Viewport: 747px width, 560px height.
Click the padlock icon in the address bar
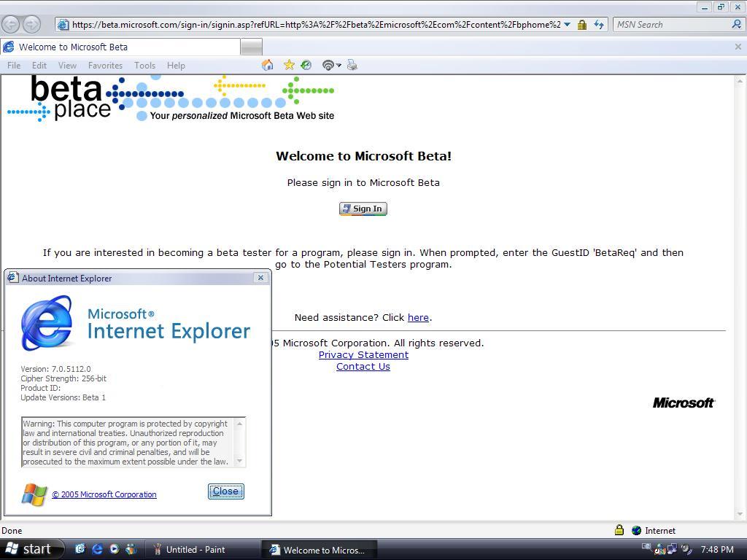581,25
